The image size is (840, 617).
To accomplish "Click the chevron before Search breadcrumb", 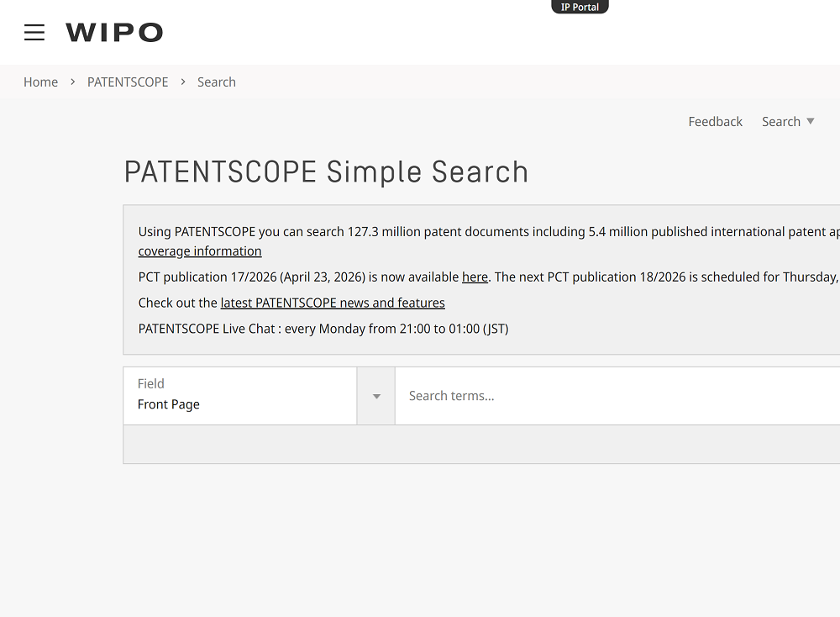I will (183, 82).
